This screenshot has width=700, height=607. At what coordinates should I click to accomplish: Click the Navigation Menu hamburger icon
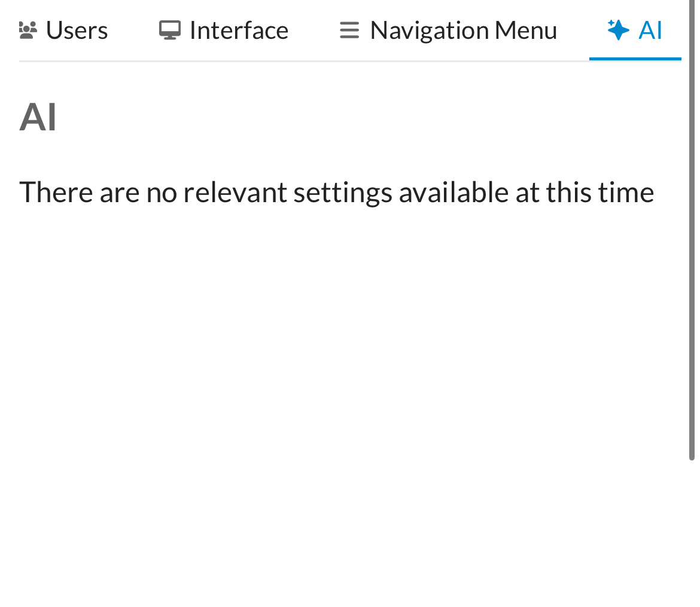[x=349, y=30]
